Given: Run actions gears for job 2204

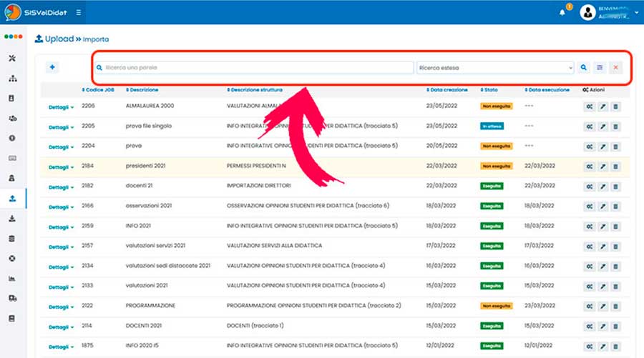Looking at the screenshot, I should [x=590, y=146].
